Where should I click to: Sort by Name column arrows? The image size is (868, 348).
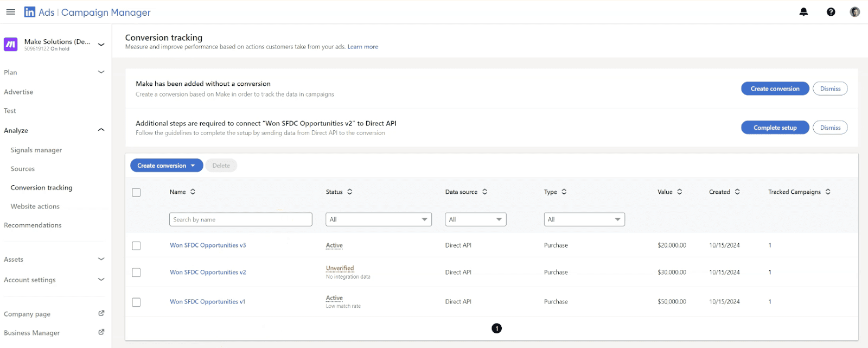[x=193, y=192]
